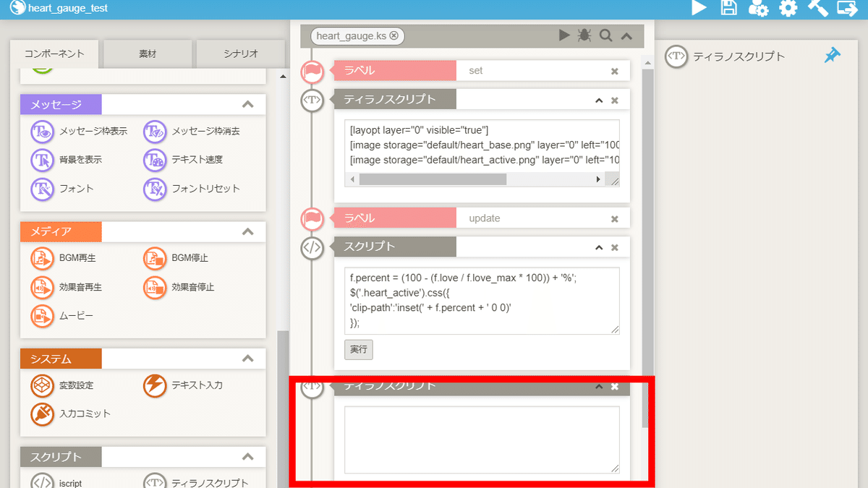Click into the f.percent JavaScript text area

[482, 301]
